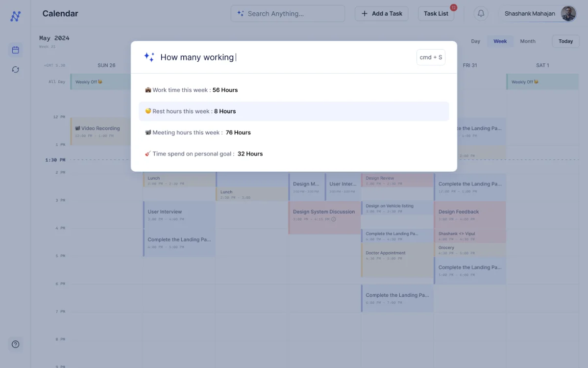Open the 2:00 PM Lunch event
This screenshot has height=368, width=588.
179,180
